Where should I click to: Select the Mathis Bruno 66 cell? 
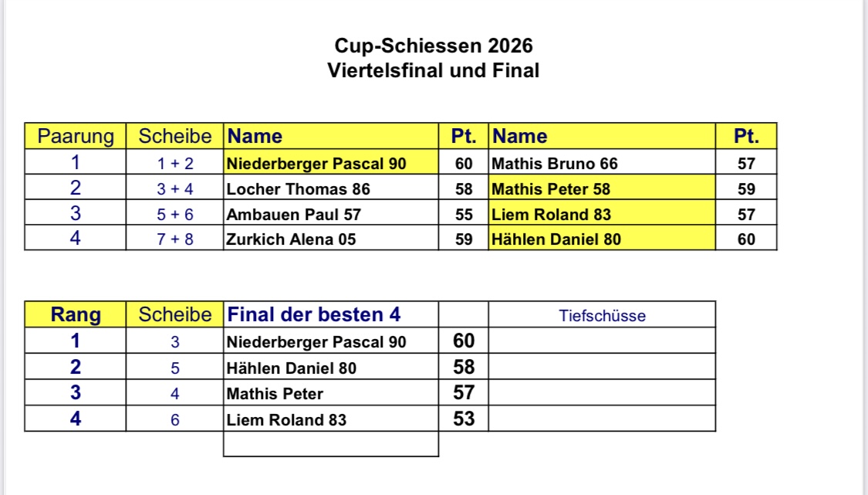602,164
